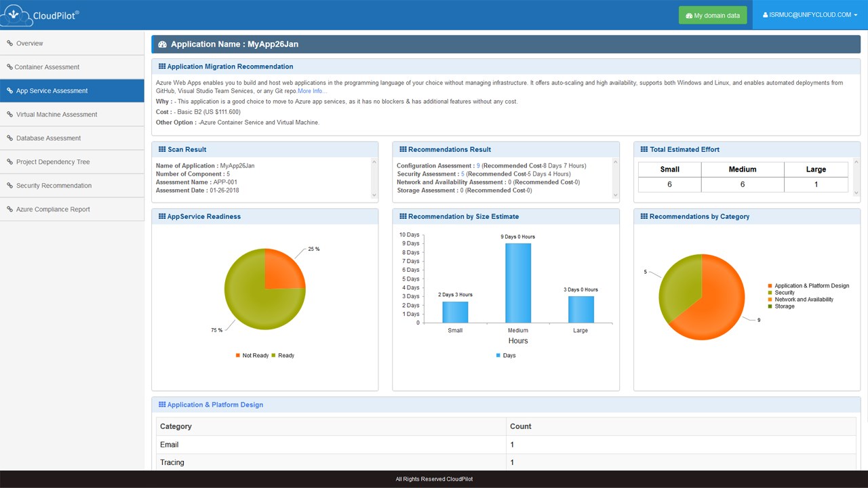The width and height of the screenshot is (868, 488).
Task: Click the link icon beside Overview
Action: [9, 43]
